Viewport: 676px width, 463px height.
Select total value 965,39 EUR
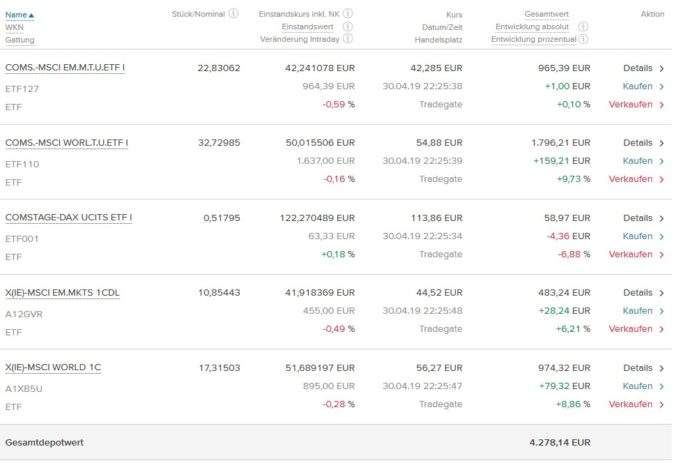click(564, 68)
